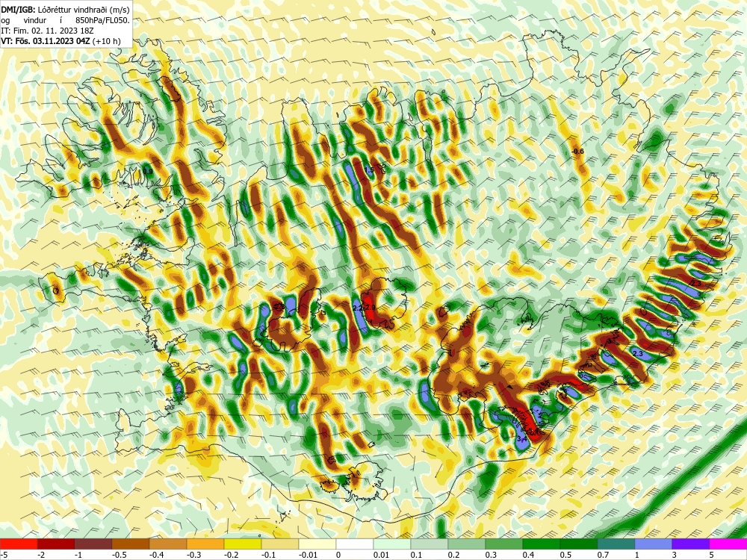
Task: Pick the purple swatch between 3 and 5
Action: [691, 544]
